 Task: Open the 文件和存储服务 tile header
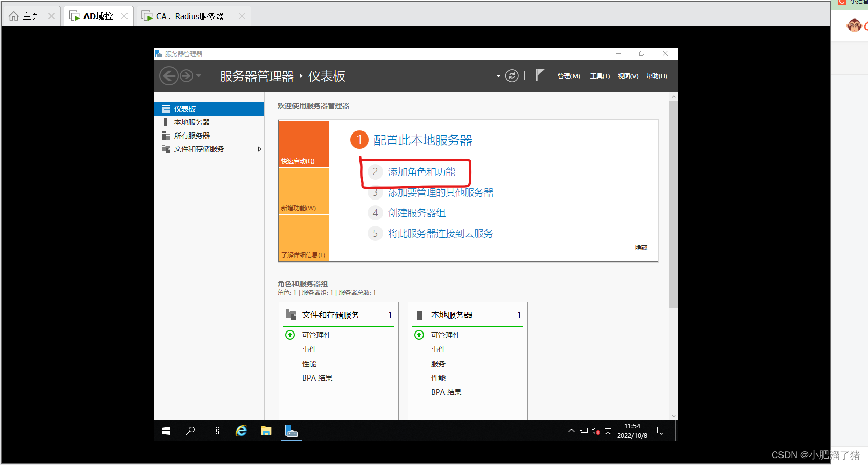338,315
